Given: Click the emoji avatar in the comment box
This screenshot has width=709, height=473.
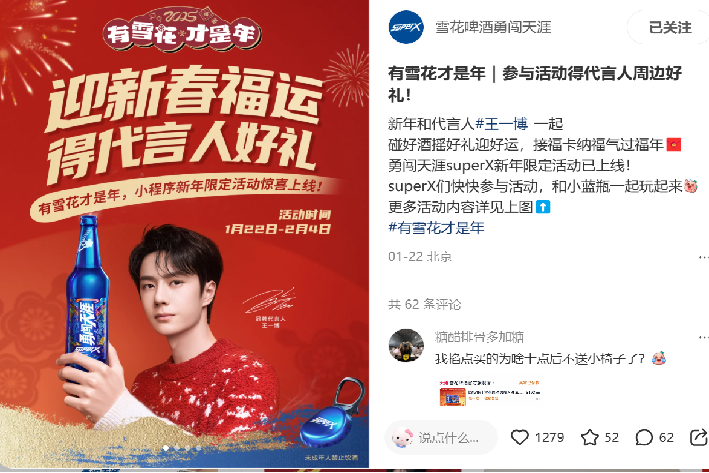Looking at the screenshot, I should pos(402,437).
